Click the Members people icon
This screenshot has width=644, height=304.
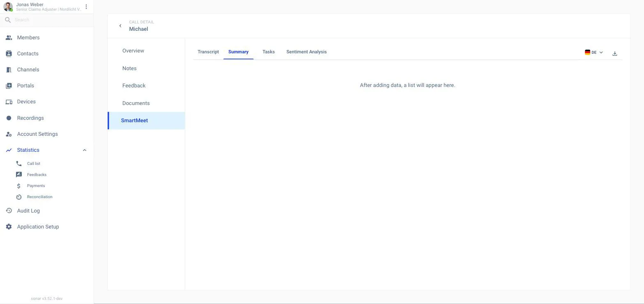[9, 38]
